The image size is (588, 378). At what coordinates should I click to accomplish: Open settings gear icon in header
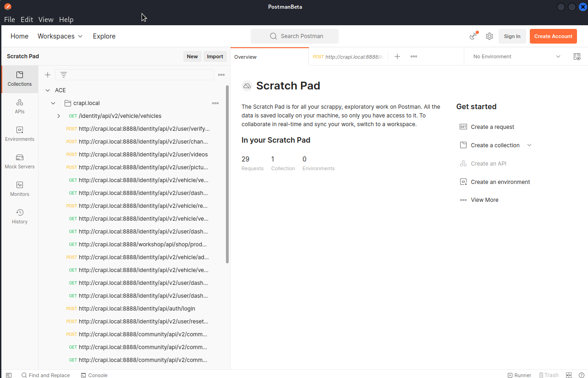tap(489, 36)
